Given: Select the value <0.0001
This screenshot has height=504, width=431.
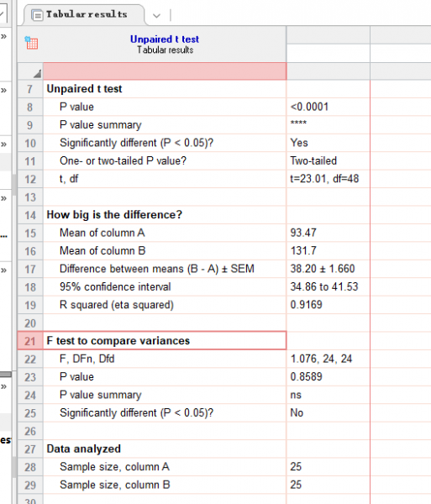Looking at the screenshot, I should (x=309, y=107).
